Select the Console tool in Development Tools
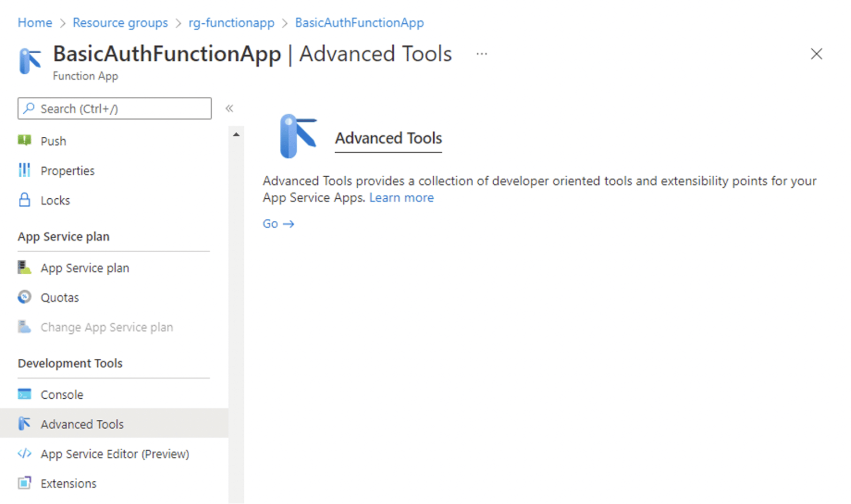 (x=61, y=394)
